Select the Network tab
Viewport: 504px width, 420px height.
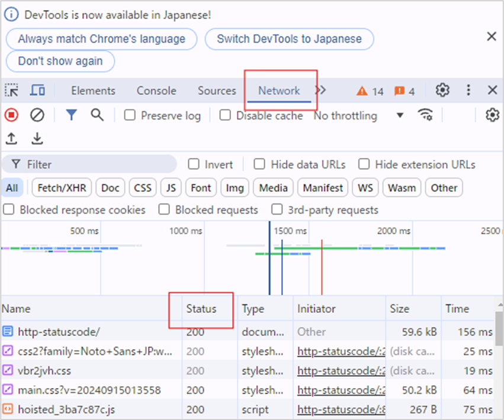click(279, 91)
